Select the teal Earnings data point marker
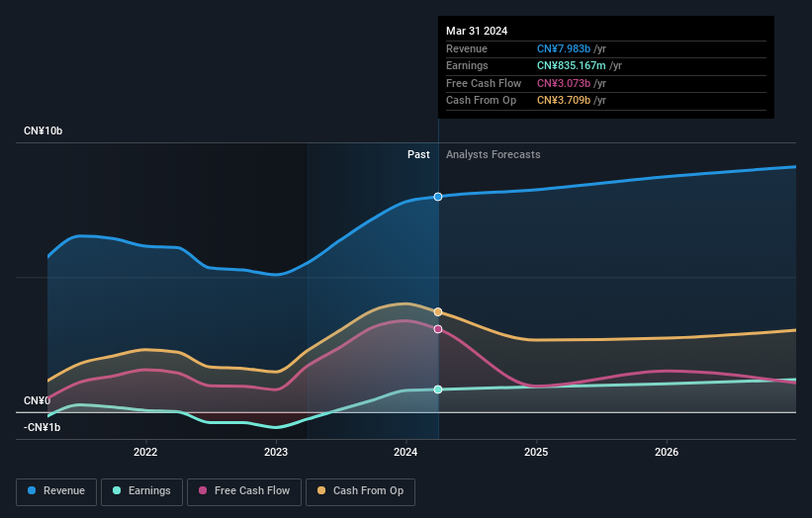 tap(438, 389)
